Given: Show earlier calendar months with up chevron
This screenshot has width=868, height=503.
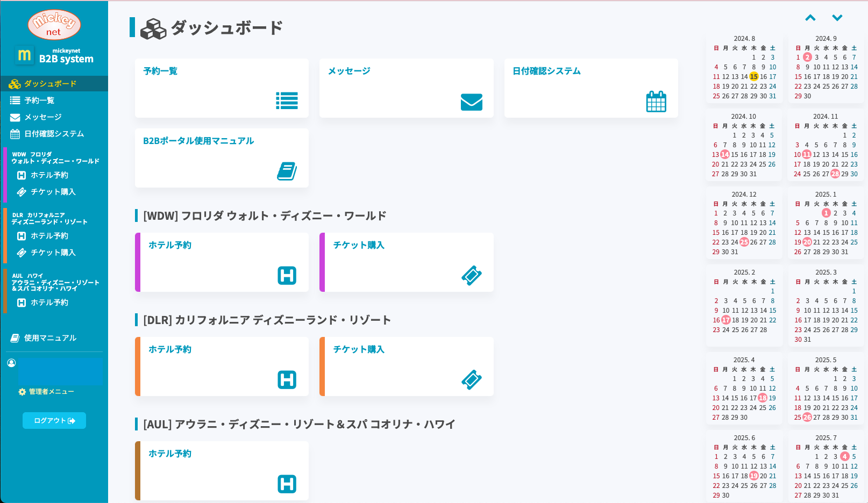Looking at the screenshot, I should [x=810, y=18].
